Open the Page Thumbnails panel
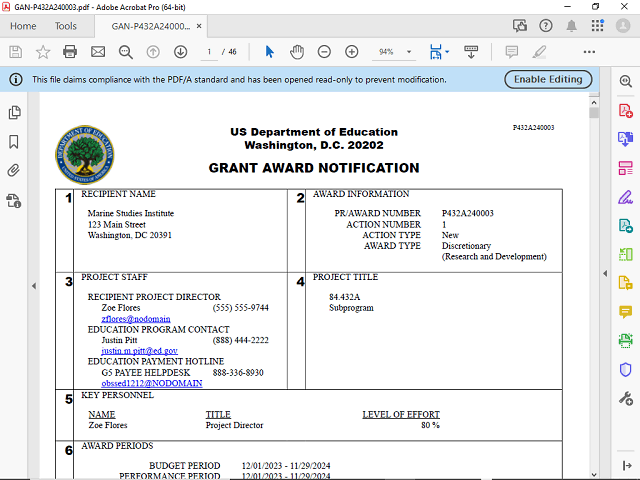Viewport: 640px width, 480px height. pyautogui.click(x=14, y=113)
